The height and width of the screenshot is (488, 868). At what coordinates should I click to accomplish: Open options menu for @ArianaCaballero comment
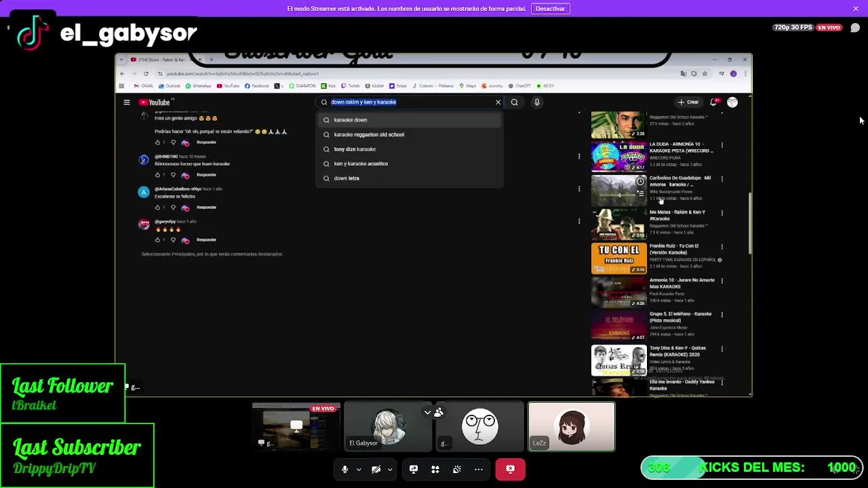click(x=579, y=189)
